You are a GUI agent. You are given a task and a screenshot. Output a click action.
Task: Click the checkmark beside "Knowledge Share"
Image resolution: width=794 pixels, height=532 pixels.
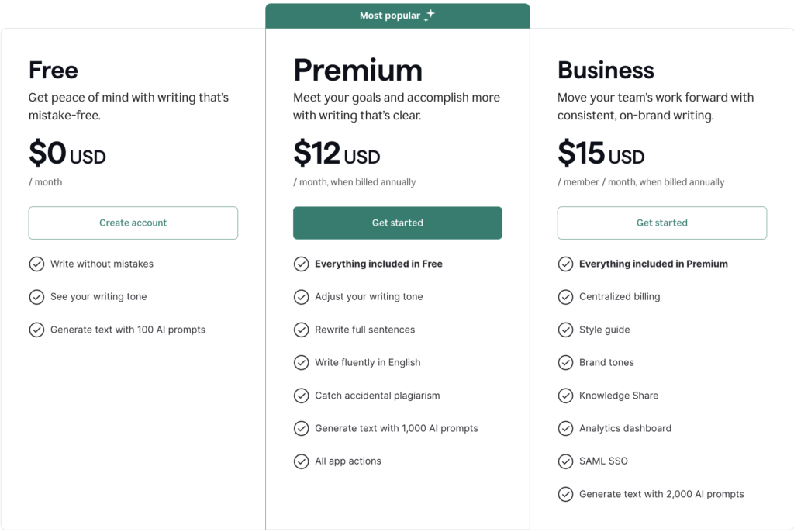pyautogui.click(x=566, y=396)
